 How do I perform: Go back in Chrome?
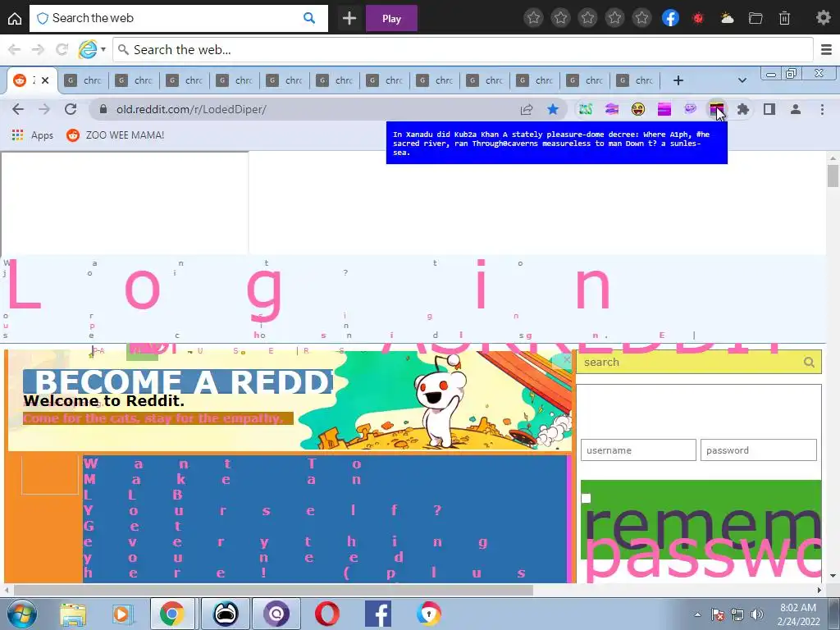18,109
